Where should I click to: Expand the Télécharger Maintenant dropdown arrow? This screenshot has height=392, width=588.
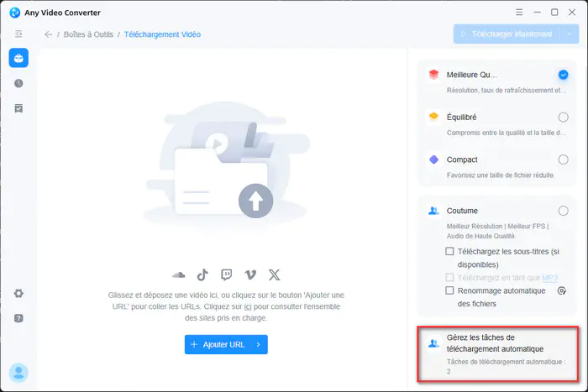tap(570, 34)
